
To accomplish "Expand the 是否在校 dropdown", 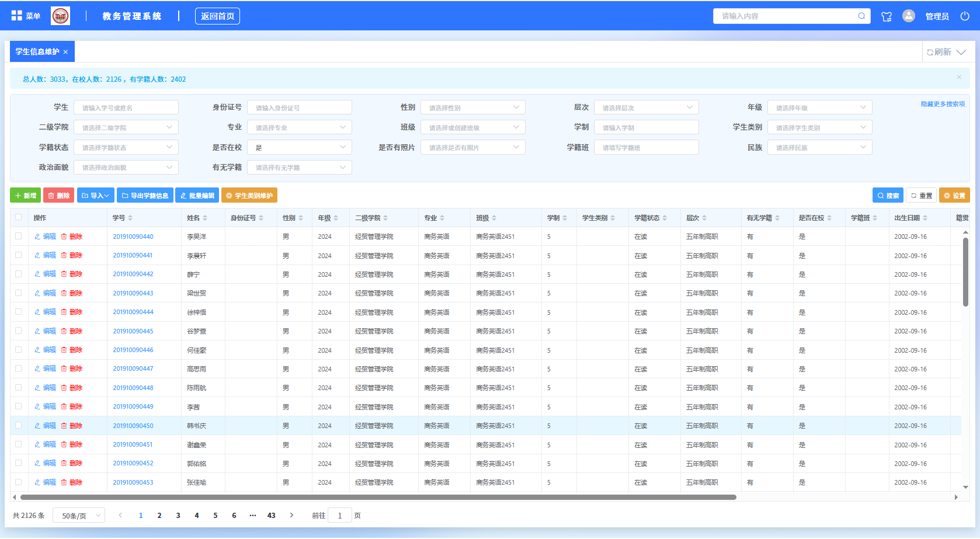I will click(299, 147).
